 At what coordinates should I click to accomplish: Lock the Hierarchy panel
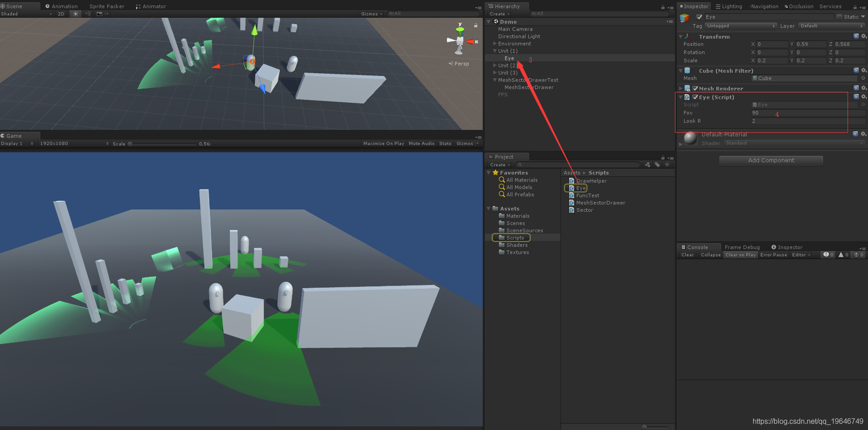663,7
